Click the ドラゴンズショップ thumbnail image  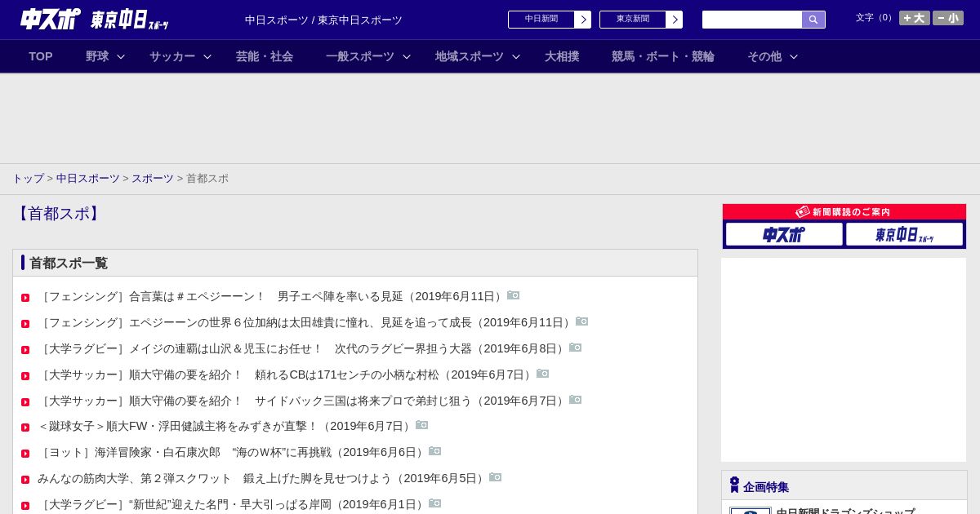pyautogui.click(x=751, y=511)
